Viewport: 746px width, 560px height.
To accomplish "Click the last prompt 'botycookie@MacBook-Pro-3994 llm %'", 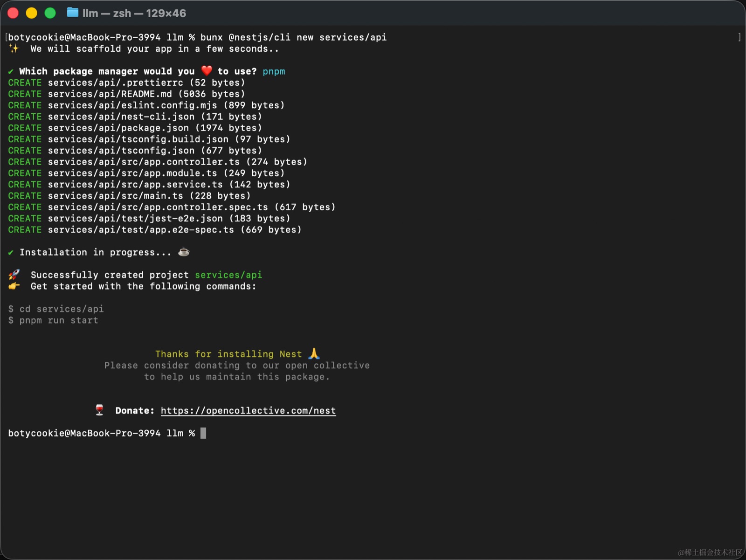I will pyautogui.click(x=102, y=433).
